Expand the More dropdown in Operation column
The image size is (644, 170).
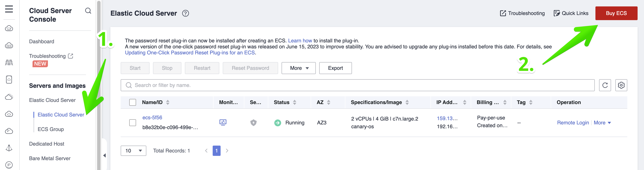click(602, 122)
